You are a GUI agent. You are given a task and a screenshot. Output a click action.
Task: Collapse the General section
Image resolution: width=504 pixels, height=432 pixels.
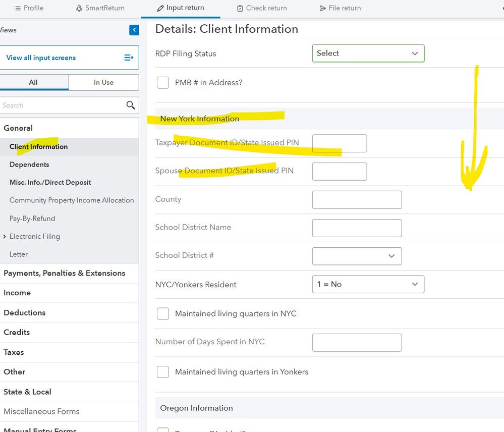tap(69, 128)
